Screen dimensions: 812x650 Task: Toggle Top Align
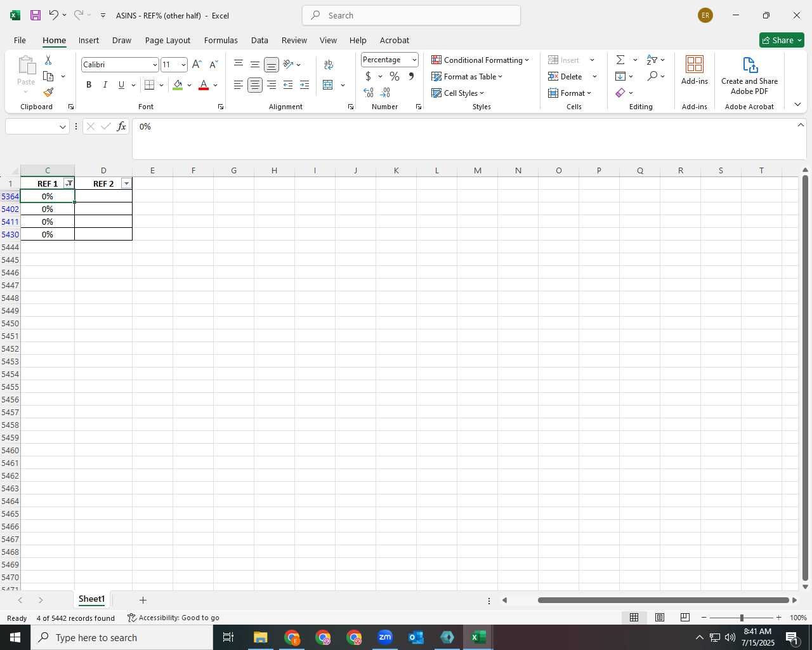[239, 64]
